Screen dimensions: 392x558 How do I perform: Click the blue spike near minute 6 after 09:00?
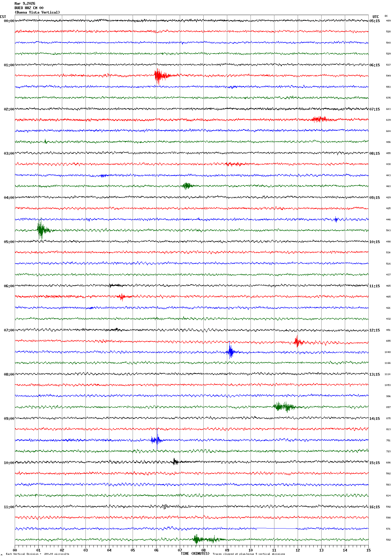[x=156, y=440]
